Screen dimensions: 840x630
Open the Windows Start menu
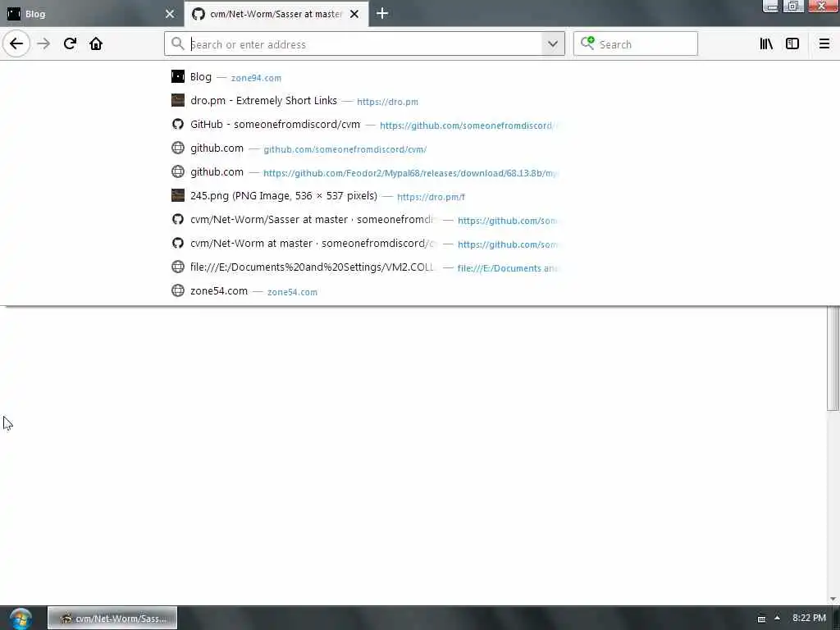[21, 619]
